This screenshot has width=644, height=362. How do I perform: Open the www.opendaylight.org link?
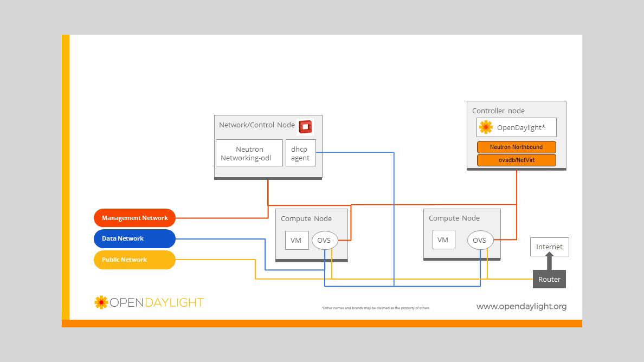point(521,306)
